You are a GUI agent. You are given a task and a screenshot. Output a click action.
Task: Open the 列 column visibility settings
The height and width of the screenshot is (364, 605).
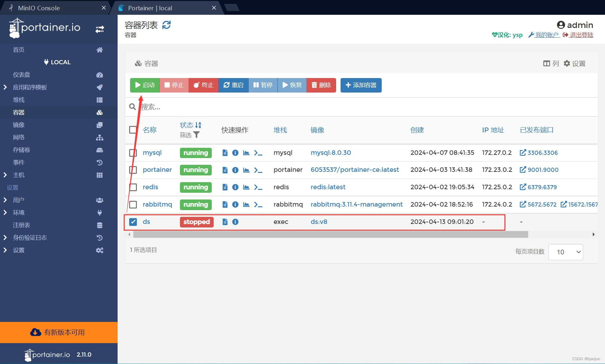[550, 63]
